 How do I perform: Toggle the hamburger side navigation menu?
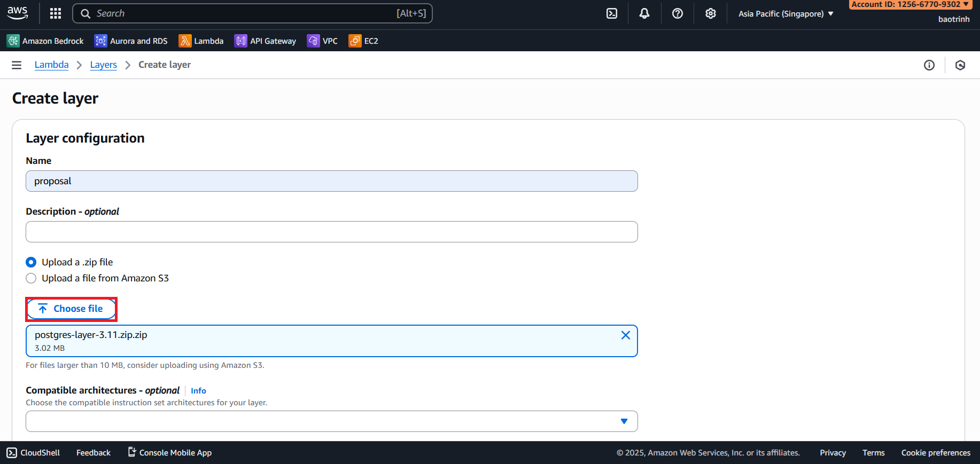click(x=17, y=65)
